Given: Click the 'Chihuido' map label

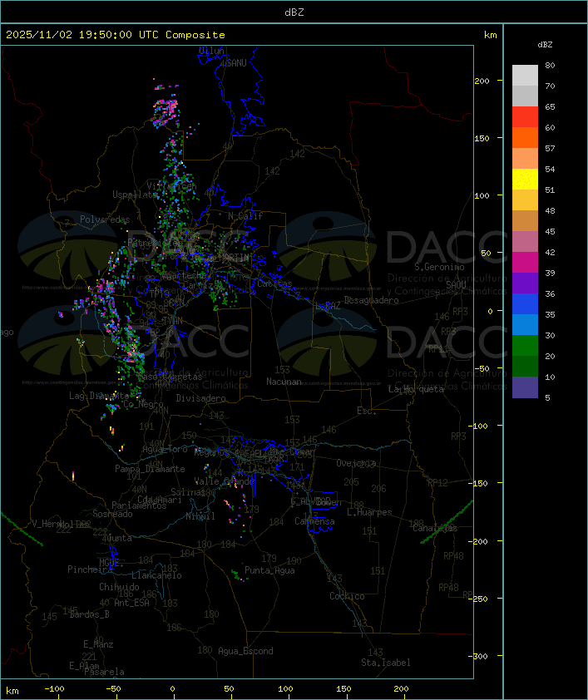Looking at the screenshot, I should click(x=119, y=587).
